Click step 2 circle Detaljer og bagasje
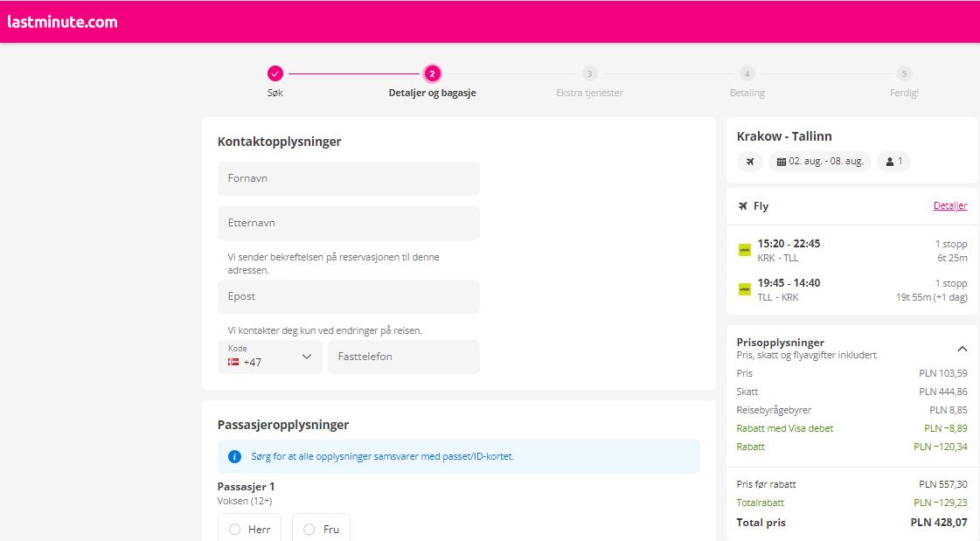Screen dimensions: 980x541 (432, 73)
